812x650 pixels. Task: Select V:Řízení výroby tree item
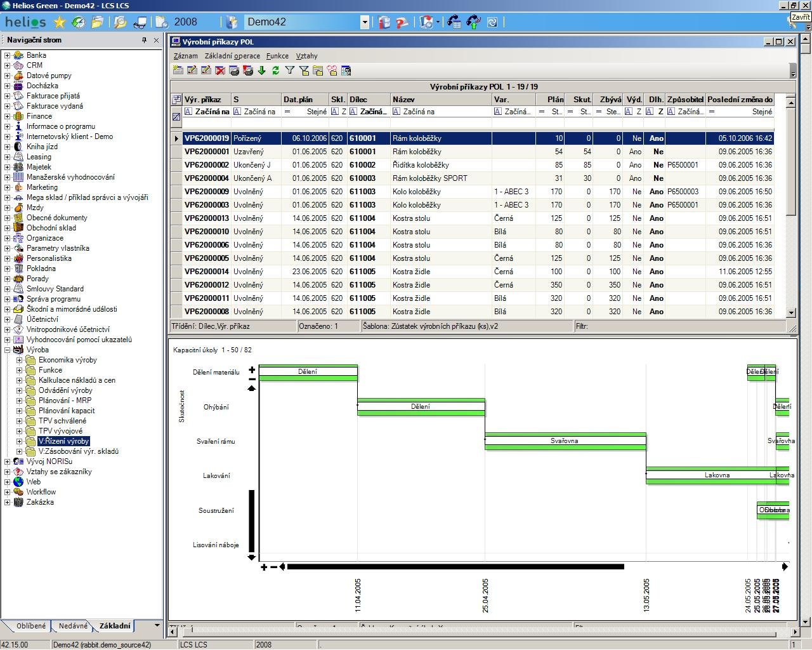(63, 441)
